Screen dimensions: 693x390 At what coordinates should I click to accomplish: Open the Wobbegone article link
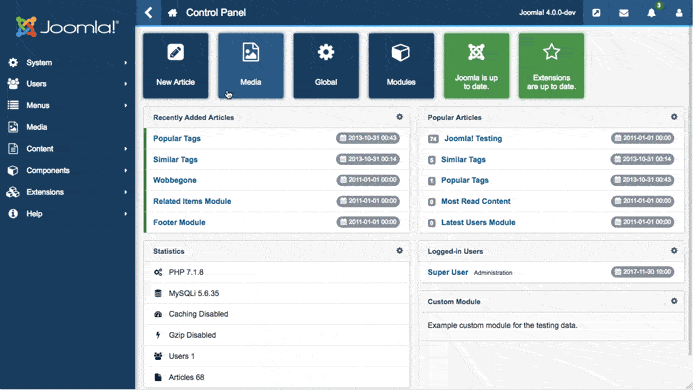[x=175, y=180]
